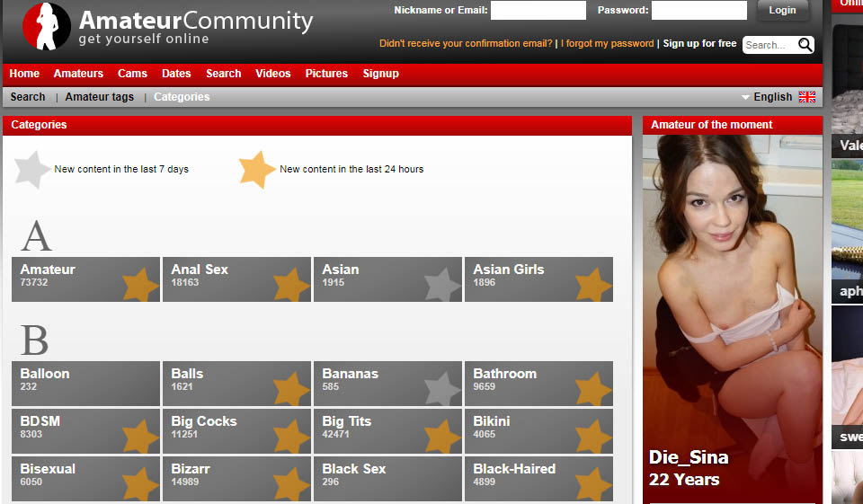Click the AmateurCommunity site logo
This screenshot has height=504, width=863.
168,27
